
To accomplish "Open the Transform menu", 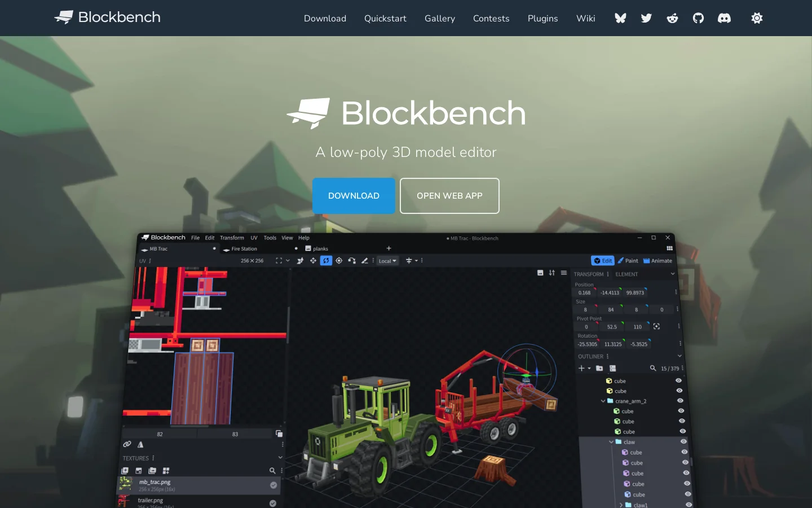I will coord(232,238).
